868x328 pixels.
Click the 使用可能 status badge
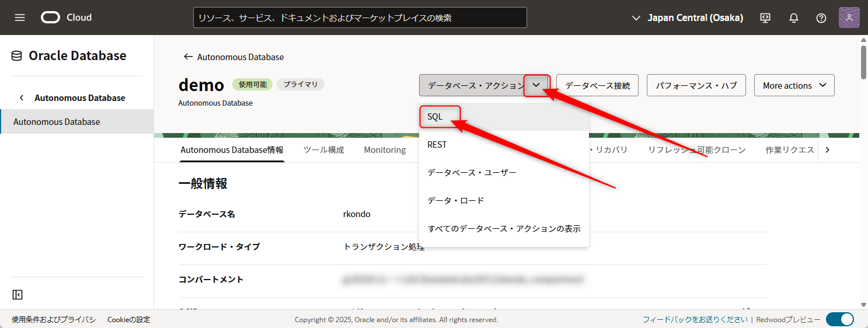tap(252, 85)
